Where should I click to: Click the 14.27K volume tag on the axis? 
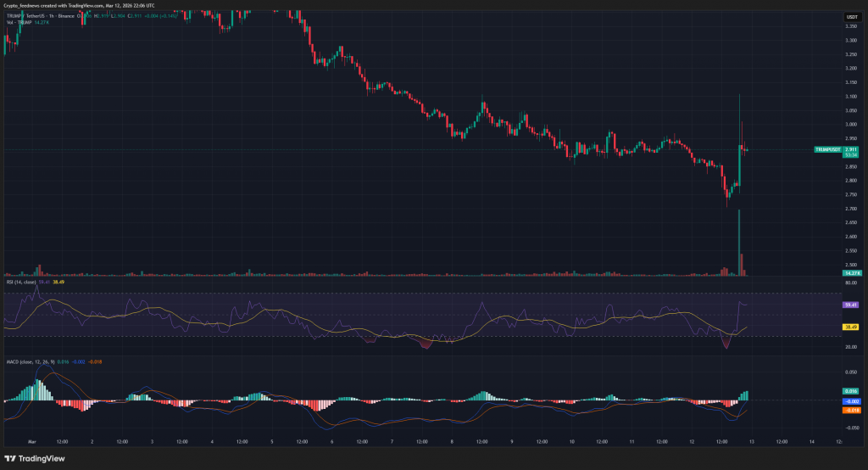click(851, 273)
